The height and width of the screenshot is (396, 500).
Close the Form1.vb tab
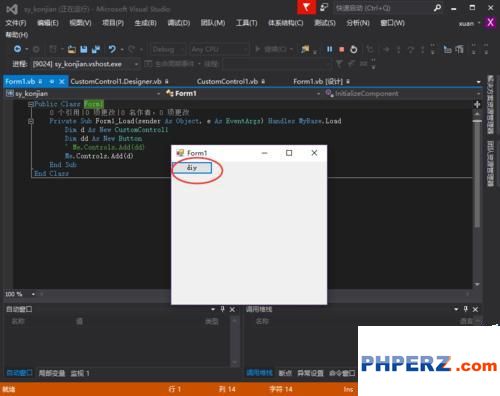coord(62,81)
